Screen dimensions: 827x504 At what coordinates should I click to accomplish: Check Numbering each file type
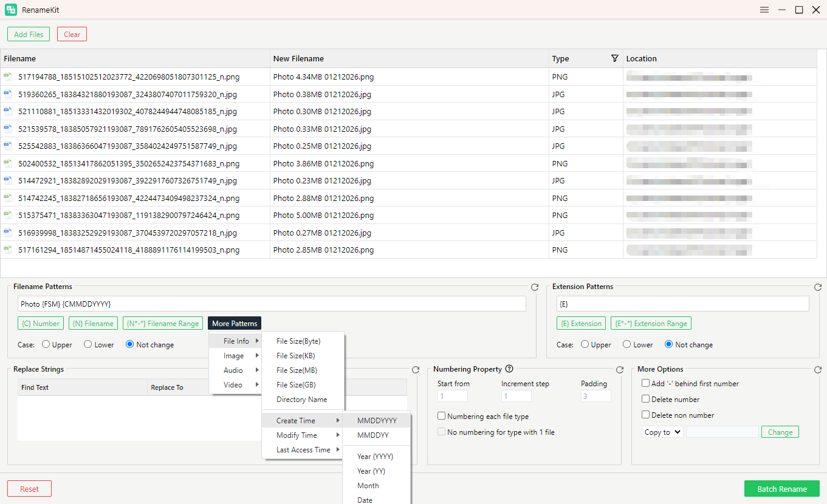(x=441, y=416)
